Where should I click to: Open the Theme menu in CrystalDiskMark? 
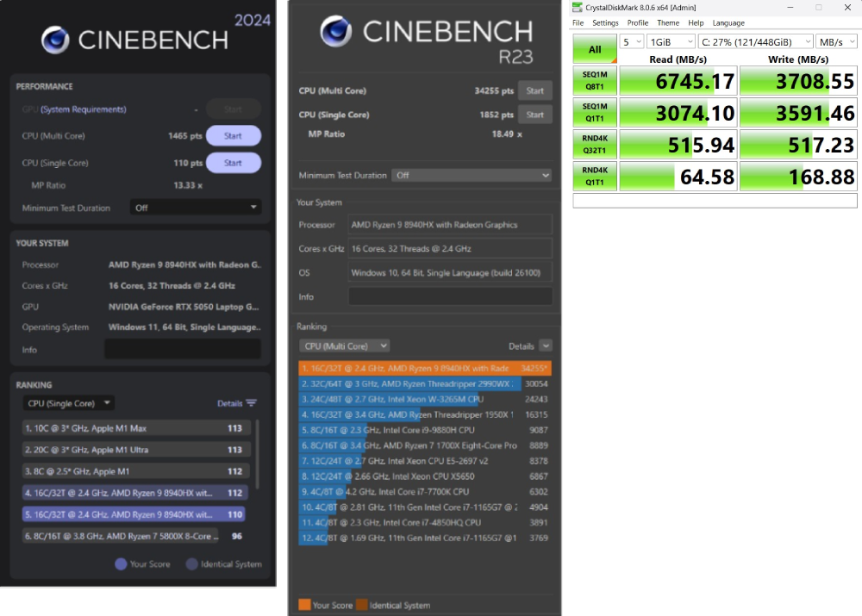(x=668, y=23)
